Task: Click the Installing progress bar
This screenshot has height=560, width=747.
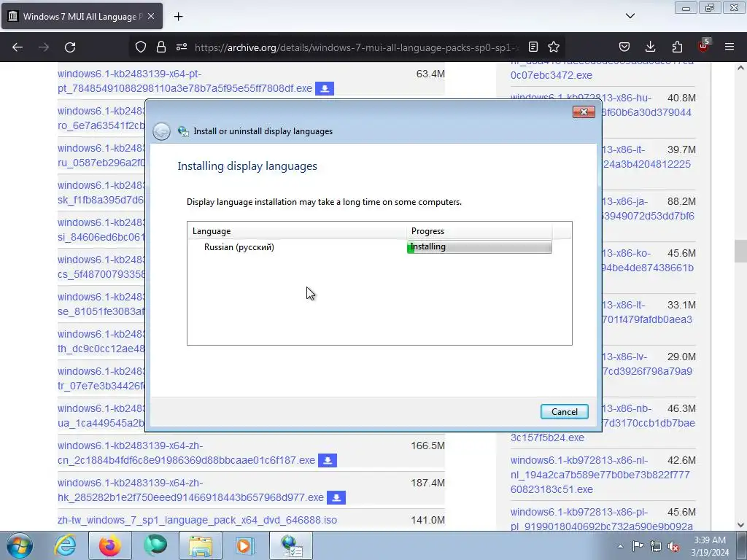Action: [x=479, y=246]
